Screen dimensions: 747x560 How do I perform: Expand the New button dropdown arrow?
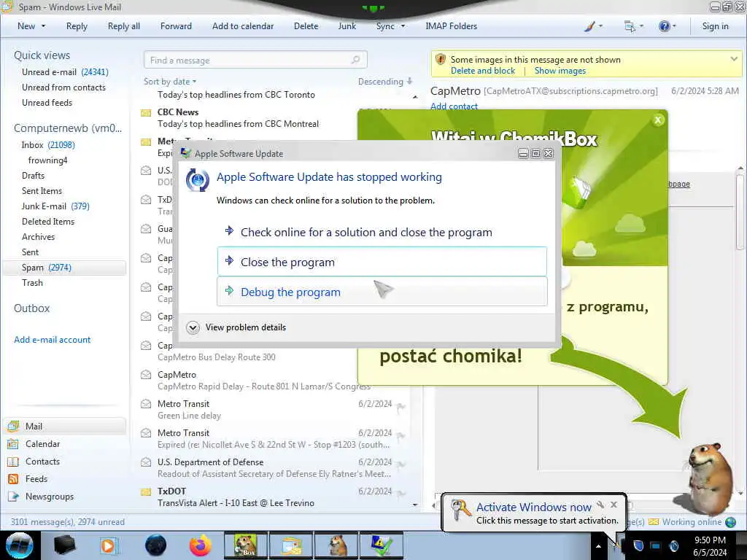pos(43,26)
